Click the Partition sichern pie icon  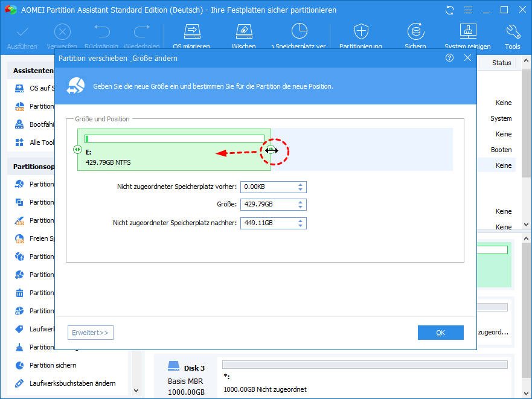[x=20, y=365]
